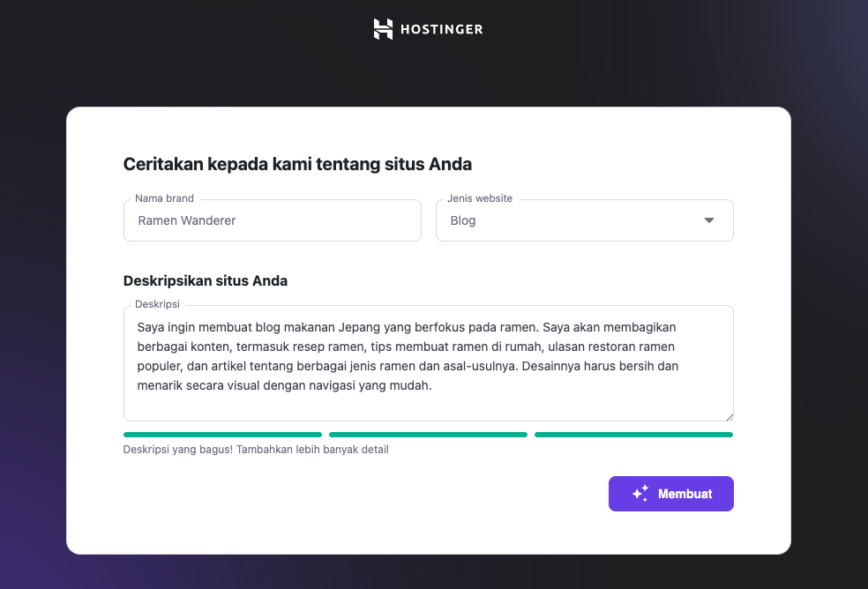Click the textarea resize handle
Image resolution: width=868 pixels, height=589 pixels.
coord(730,416)
